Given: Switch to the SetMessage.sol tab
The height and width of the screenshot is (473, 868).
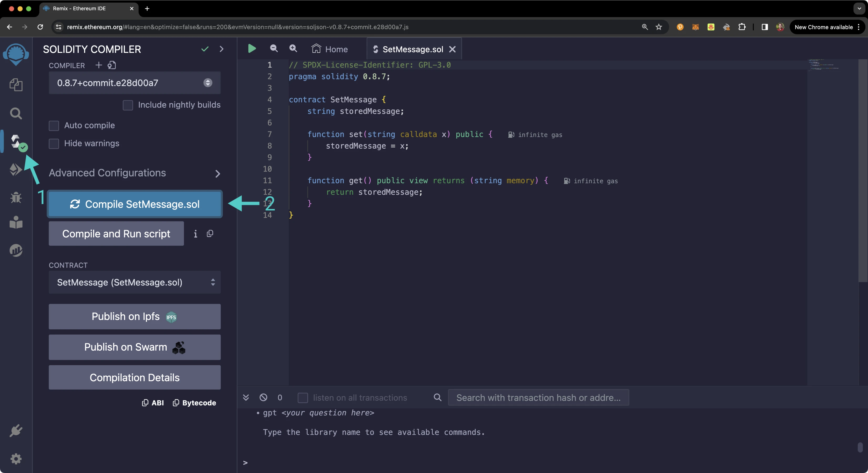Looking at the screenshot, I should point(413,49).
